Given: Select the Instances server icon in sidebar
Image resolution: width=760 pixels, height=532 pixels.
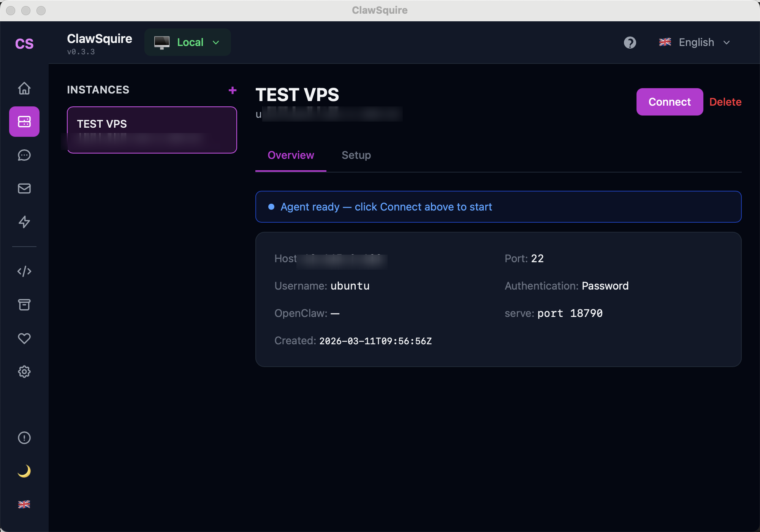Looking at the screenshot, I should (x=24, y=122).
